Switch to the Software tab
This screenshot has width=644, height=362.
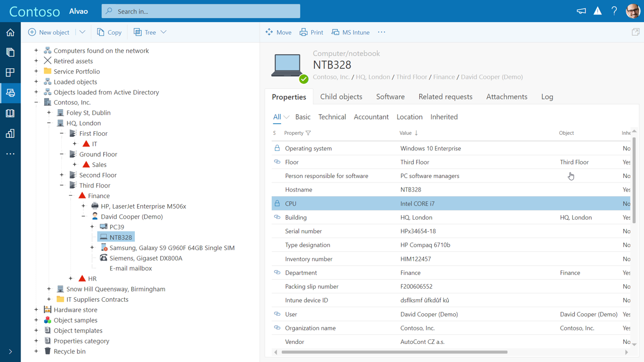click(x=390, y=97)
